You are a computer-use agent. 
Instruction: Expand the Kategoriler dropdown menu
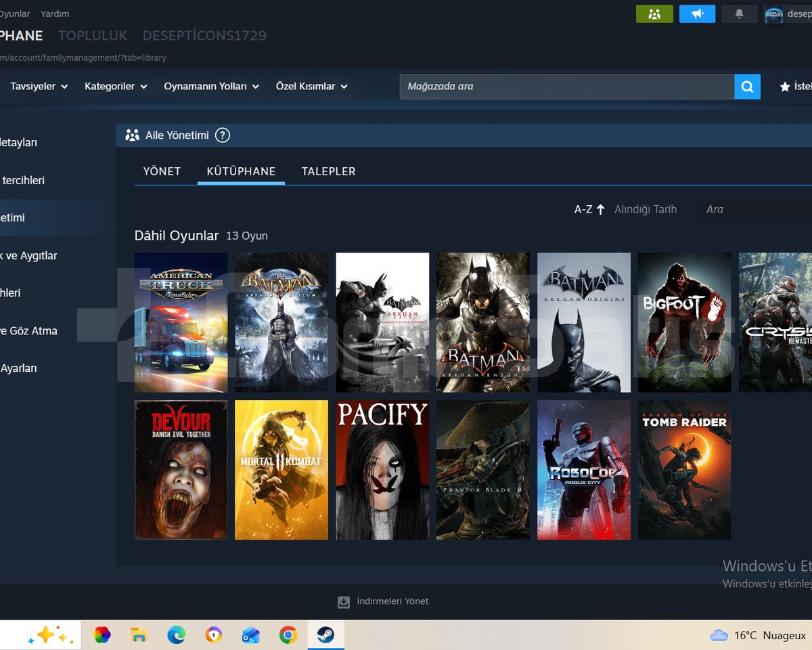(115, 86)
